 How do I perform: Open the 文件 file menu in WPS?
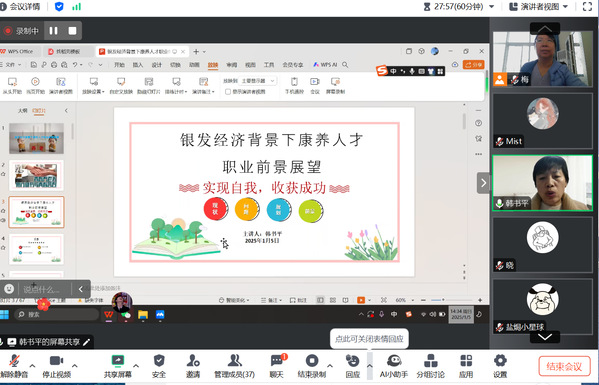click(11, 65)
